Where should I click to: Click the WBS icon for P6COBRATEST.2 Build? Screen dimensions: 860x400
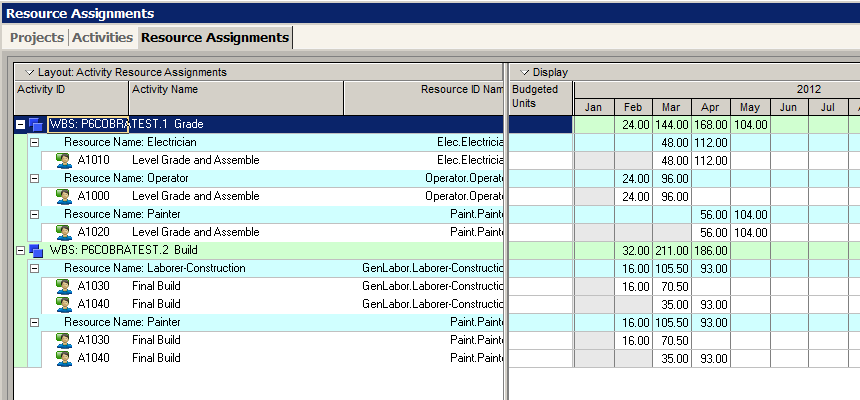pyautogui.click(x=36, y=251)
